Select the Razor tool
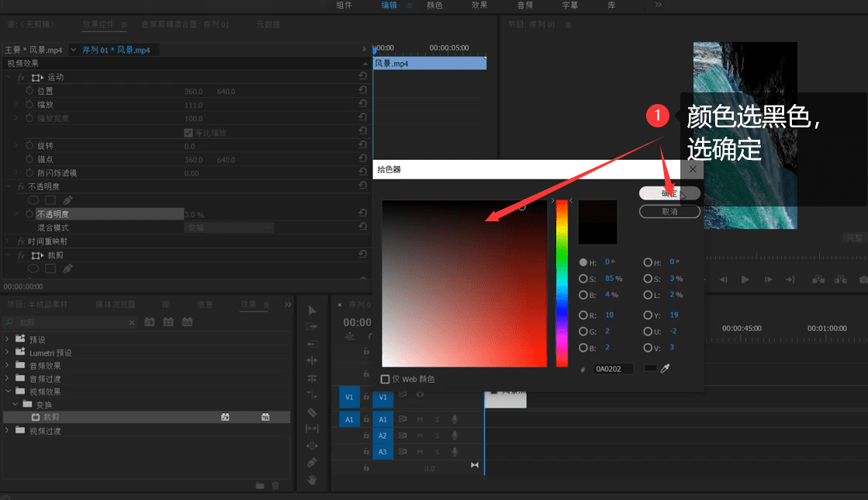This screenshot has width=868, height=500. coord(312,411)
